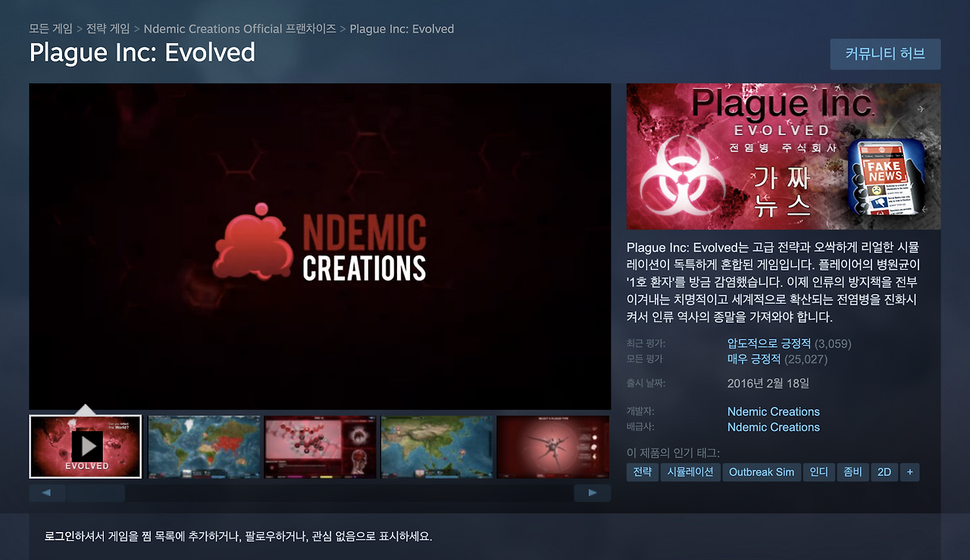
Task: Open the 커뮤니티 허브 button
Action: coord(885,55)
